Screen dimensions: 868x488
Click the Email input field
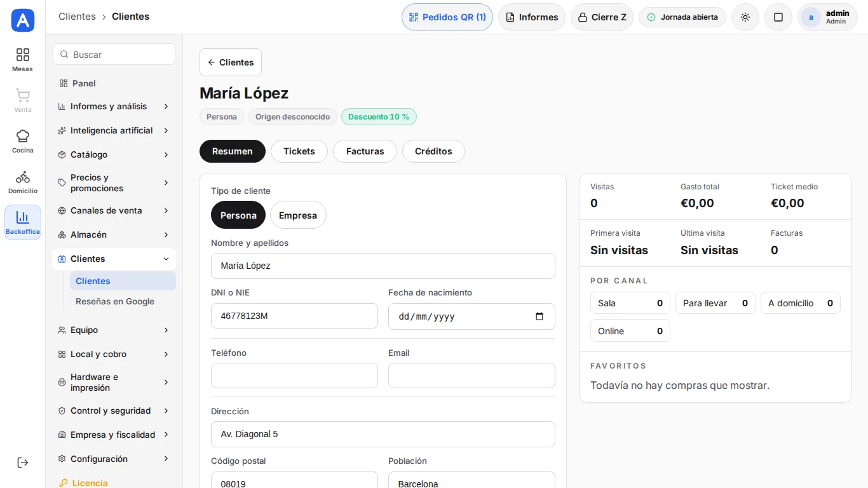(471, 376)
